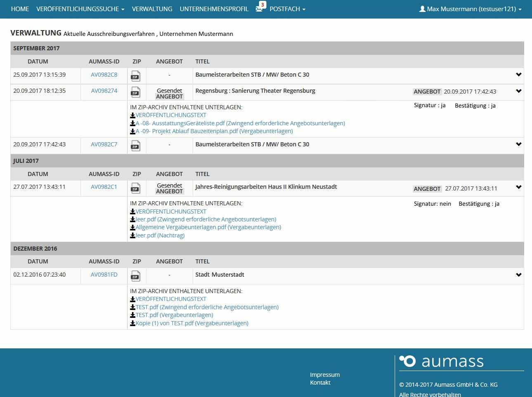Click download icon beside A-08 AusstattungsGeräteliste.pdf
The height and width of the screenshot is (397, 532).
133,123
